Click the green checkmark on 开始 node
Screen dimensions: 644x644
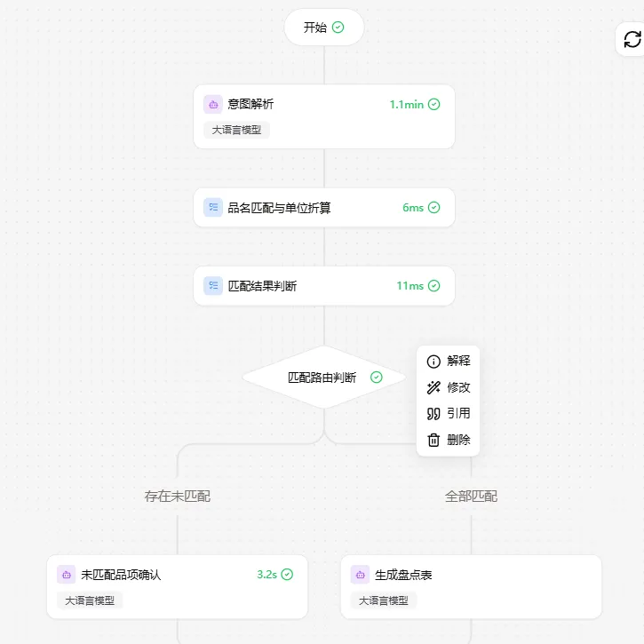pyautogui.click(x=338, y=28)
